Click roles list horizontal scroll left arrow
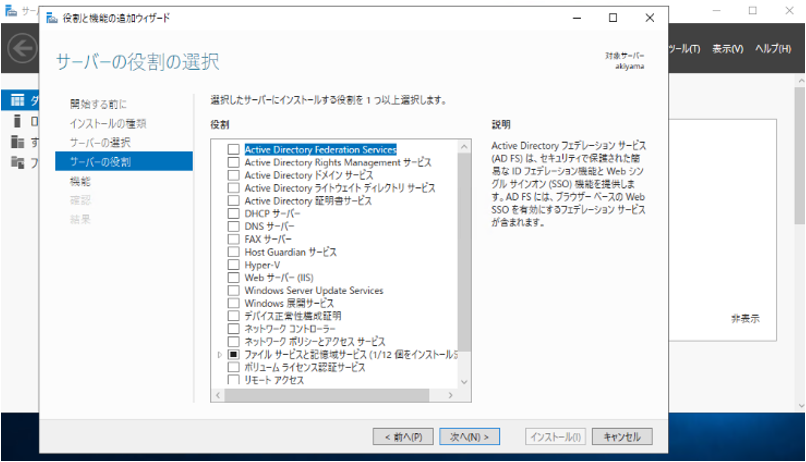The width and height of the screenshot is (806, 462). tap(218, 395)
